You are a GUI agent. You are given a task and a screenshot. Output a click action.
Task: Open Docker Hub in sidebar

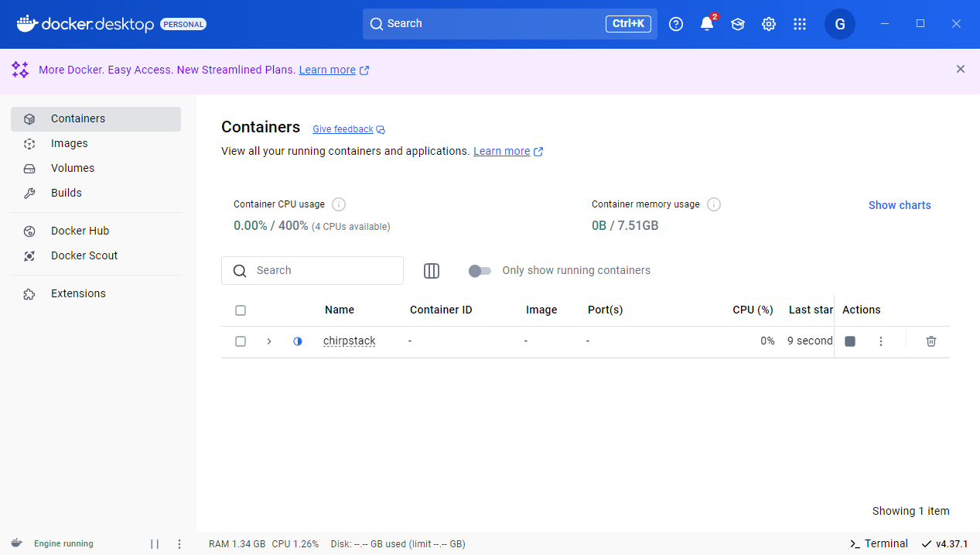click(96, 231)
